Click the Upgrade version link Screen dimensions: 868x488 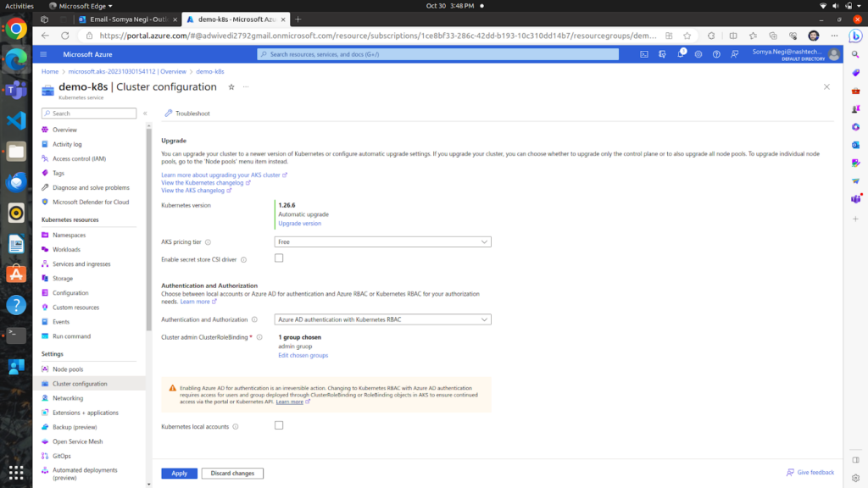[299, 224]
